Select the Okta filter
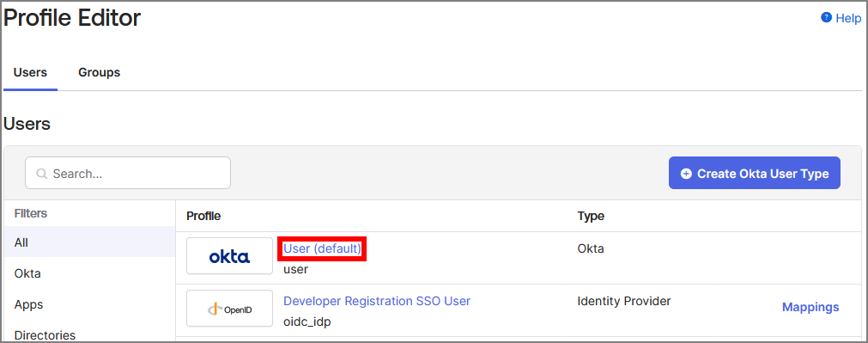The height and width of the screenshot is (343, 868). point(89,273)
